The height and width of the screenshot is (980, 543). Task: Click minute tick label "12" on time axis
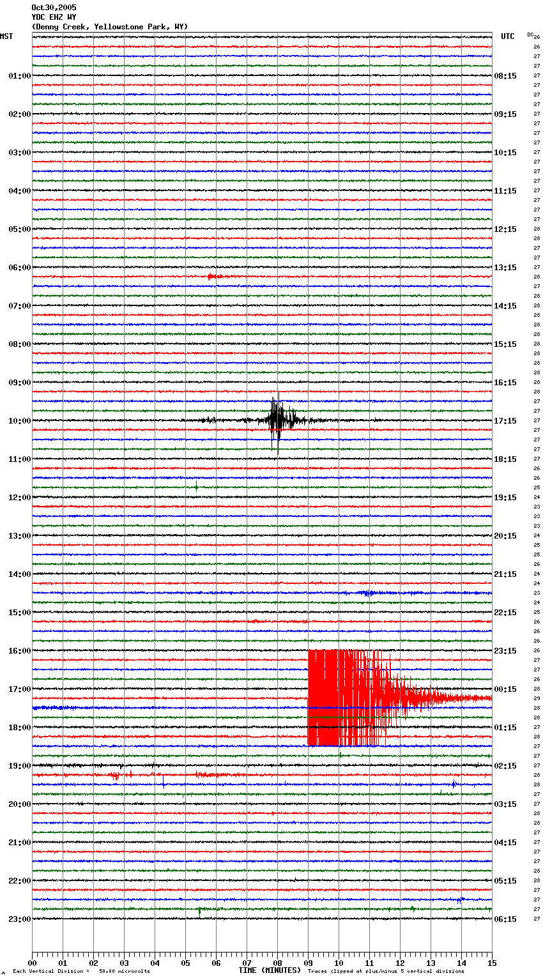(400, 963)
